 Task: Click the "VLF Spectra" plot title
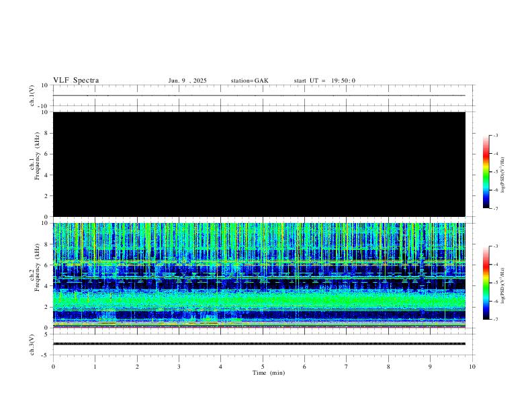pyautogui.click(x=76, y=81)
